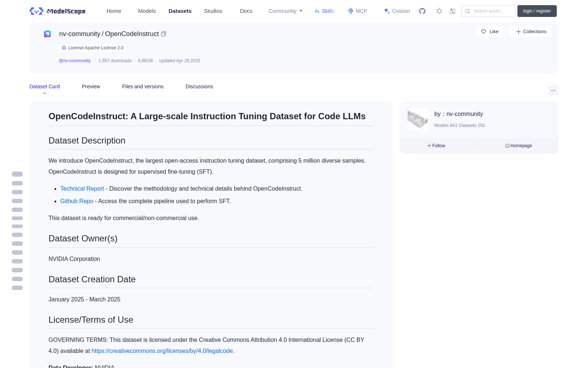Click nv-community in the dataset title
The width and height of the screenshot is (588, 368).
point(80,34)
